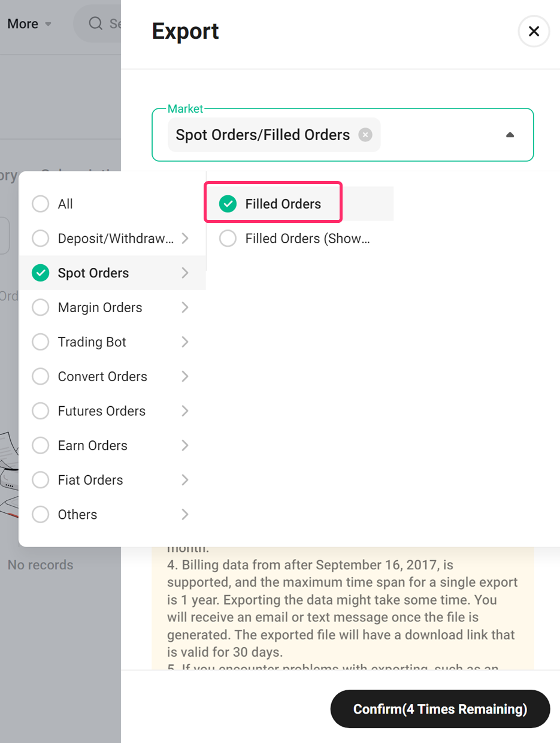The width and height of the screenshot is (560, 743).
Task: Select Filled Orders (Show… radio option
Action: 228,238
